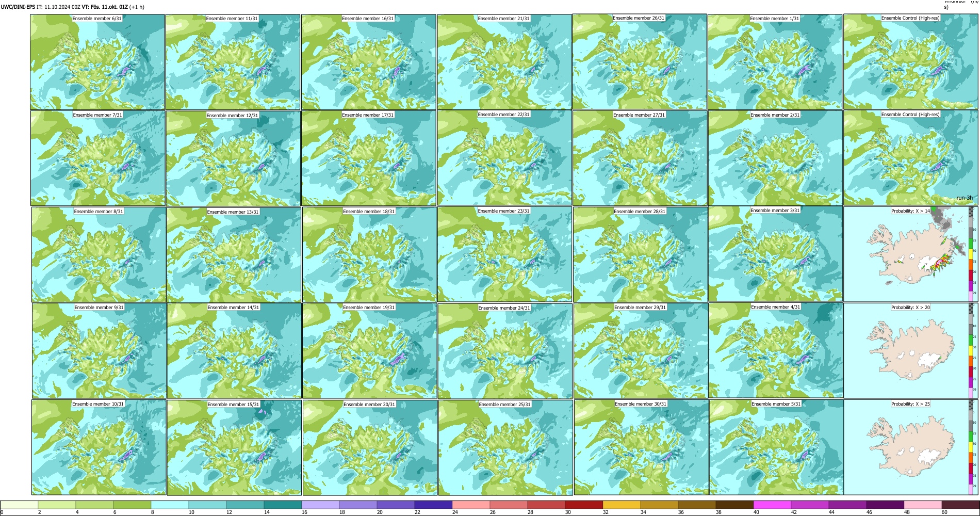Select the Ensemble member 8/31 map
Image resolution: width=980 pixels, height=516 pixels.
(x=99, y=254)
